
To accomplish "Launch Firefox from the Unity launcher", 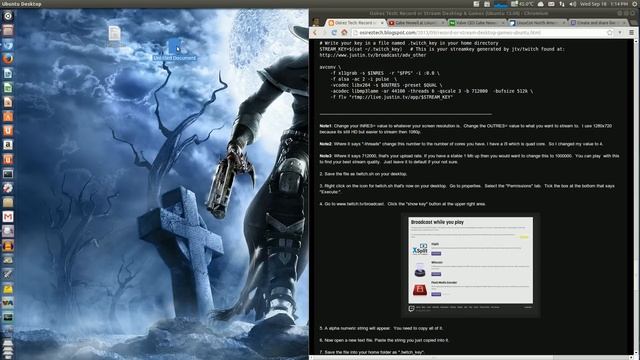I will 8,59.
